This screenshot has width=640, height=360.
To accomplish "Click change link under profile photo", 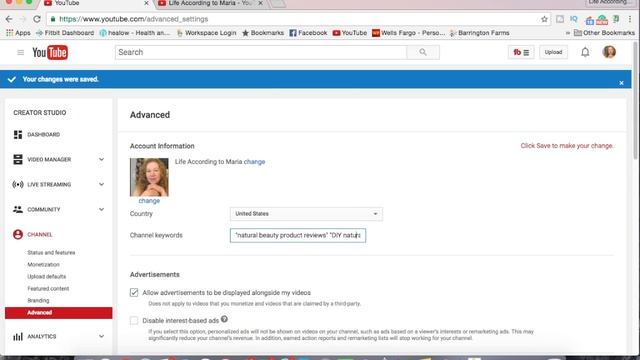I will click(x=149, y=201).
